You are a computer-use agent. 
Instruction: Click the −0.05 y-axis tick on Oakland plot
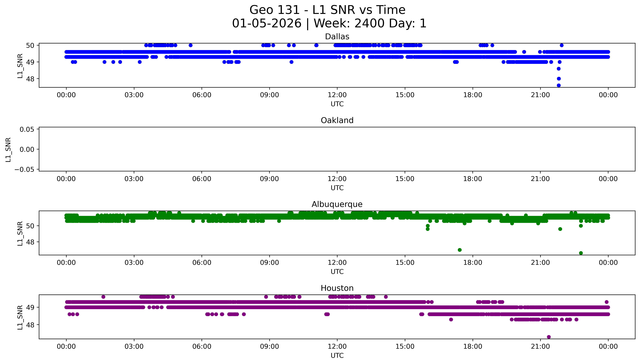[25, 169]
